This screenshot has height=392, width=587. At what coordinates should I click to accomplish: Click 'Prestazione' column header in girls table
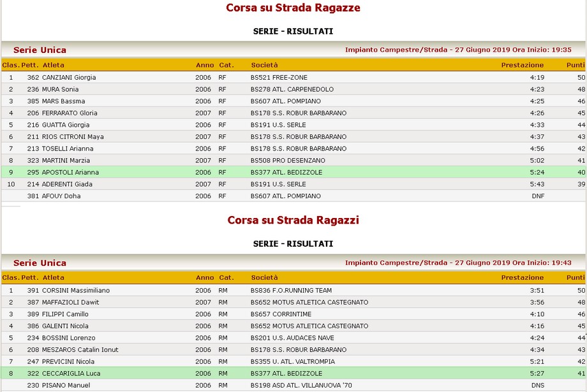tap(522, 65)
